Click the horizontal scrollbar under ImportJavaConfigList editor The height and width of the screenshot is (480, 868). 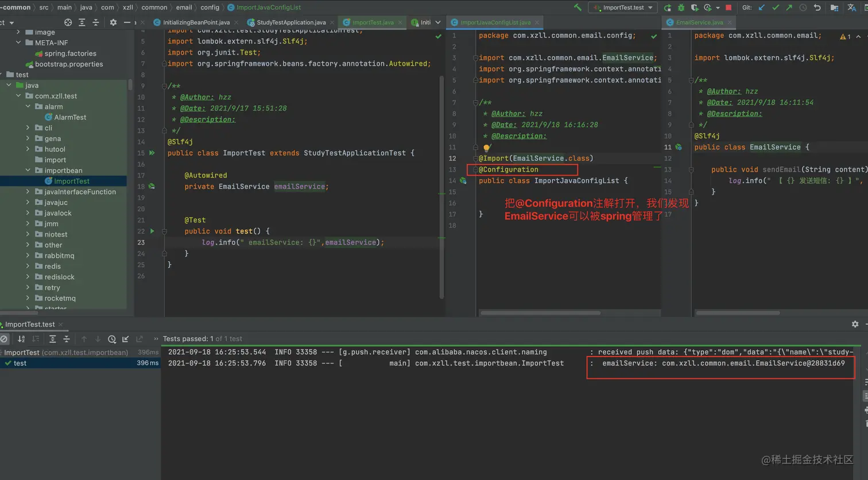click(x=540, y=313)
